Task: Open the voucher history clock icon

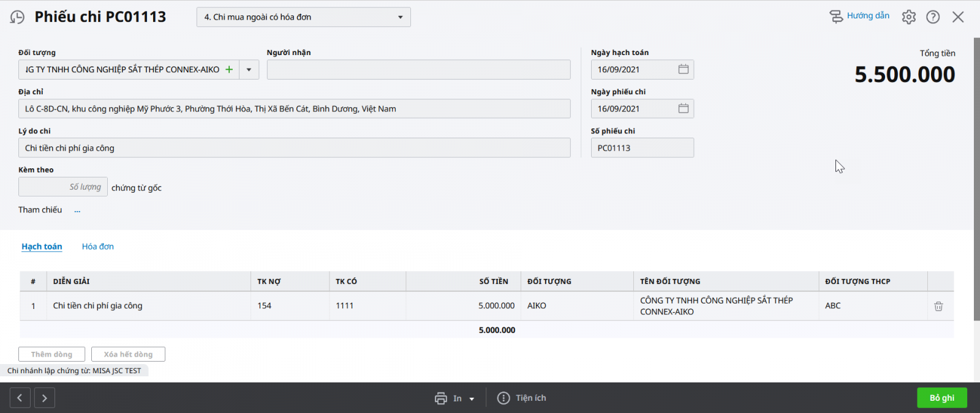Action: tap(17, 17)
